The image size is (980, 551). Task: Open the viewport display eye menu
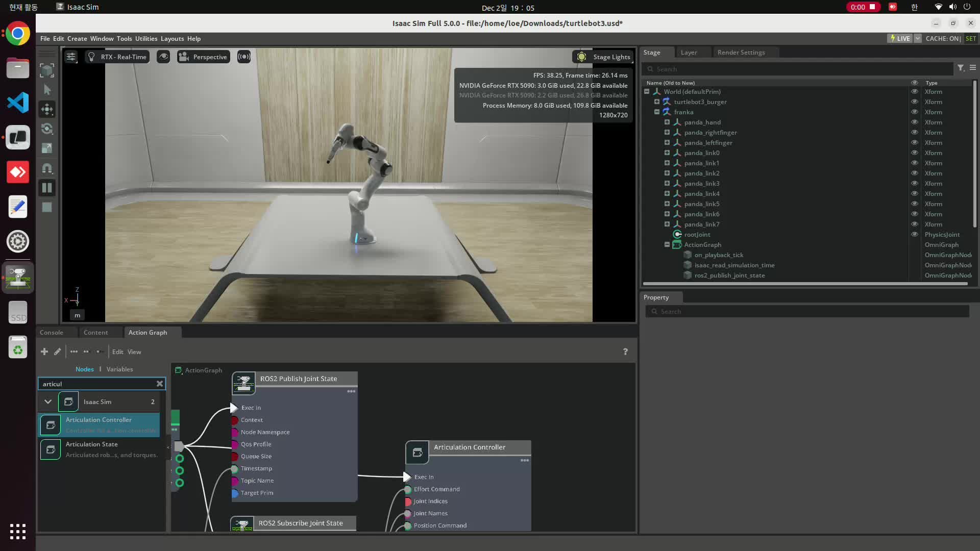point(163,57)
